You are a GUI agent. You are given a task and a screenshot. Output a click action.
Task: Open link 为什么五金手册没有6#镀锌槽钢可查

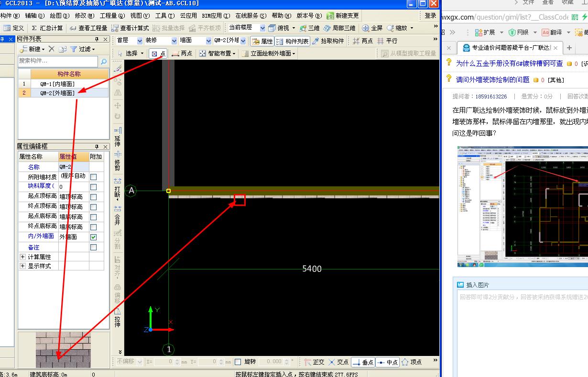[x=509, y=63]
